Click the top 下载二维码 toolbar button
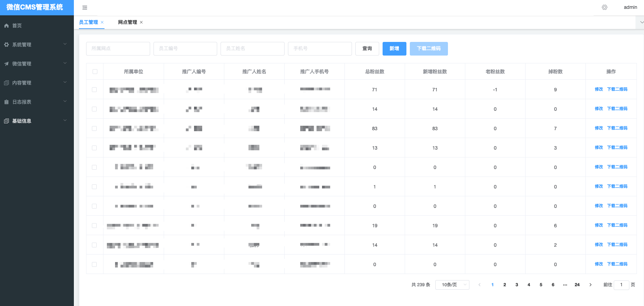 (429, 49)
